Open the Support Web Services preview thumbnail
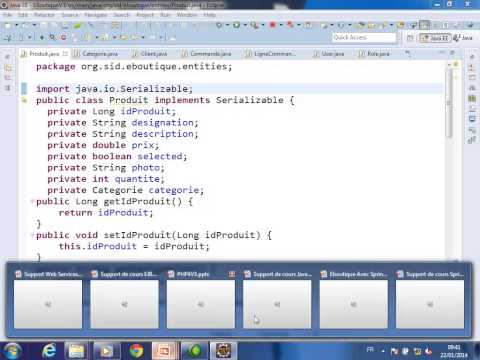This screenshot has width=480, height=360. point(48,304)
